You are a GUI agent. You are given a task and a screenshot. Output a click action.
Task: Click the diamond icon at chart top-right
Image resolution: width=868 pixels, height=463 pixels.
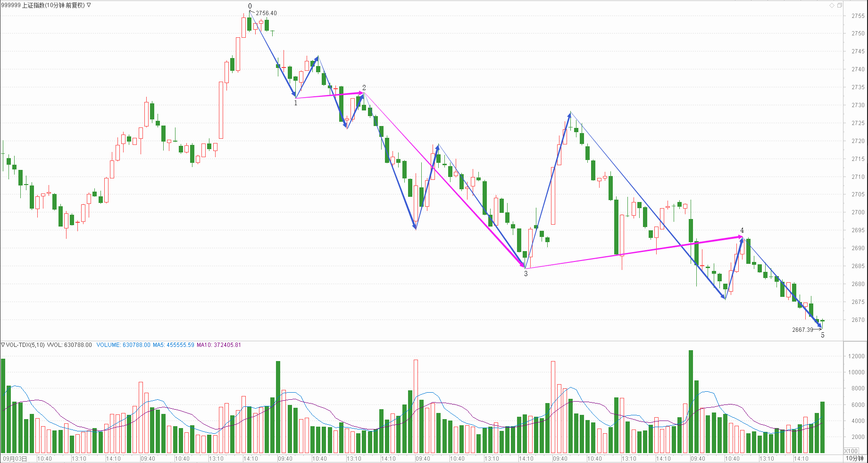[x=832, y=5]
